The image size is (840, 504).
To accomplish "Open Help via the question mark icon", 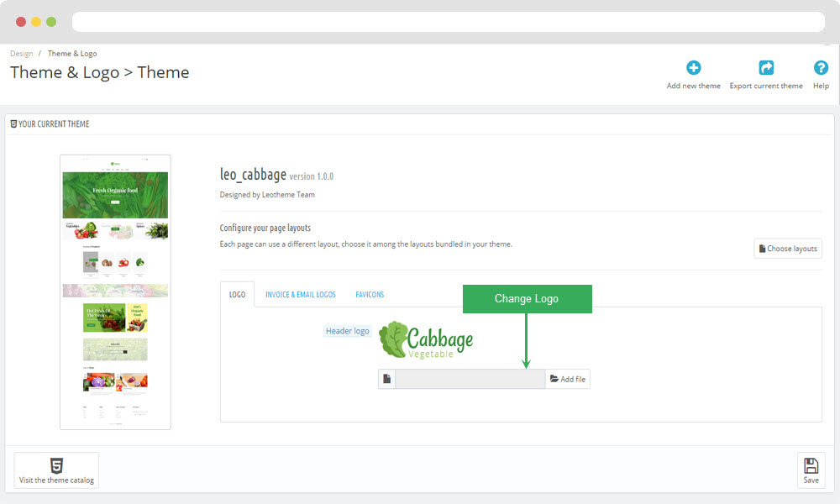I will [821, 68].
